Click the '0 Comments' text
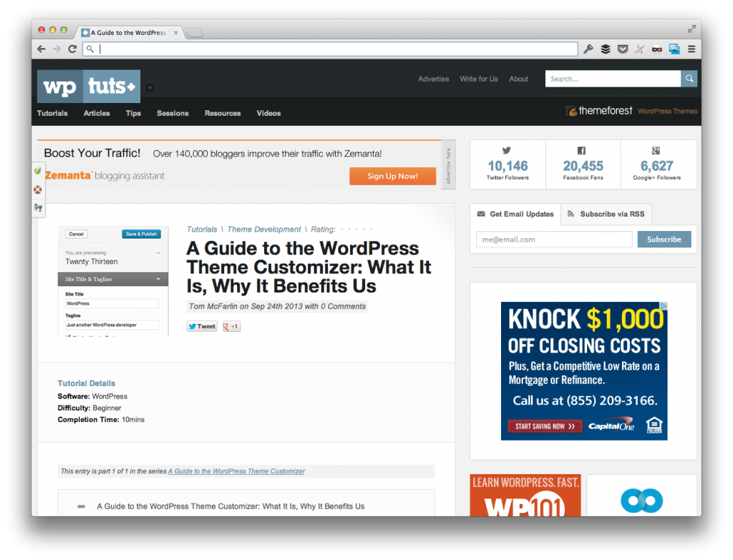Screen dimensions: 733x560 [x=343, y=306]
